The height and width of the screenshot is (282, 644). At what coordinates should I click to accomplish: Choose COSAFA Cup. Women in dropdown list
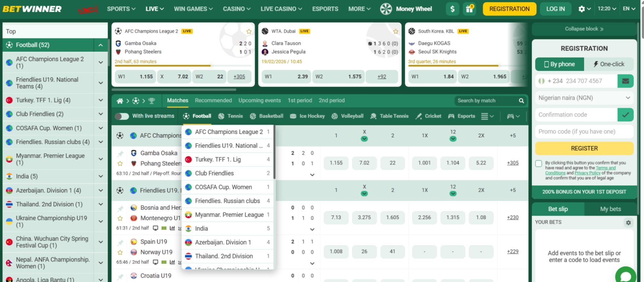coord(228,187)
